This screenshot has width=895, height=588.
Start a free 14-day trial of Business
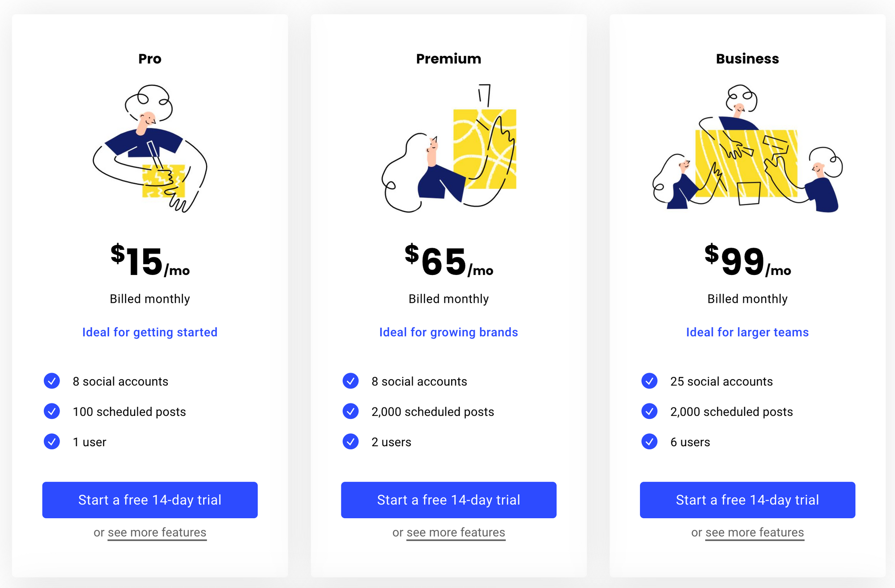pos(747,500)
